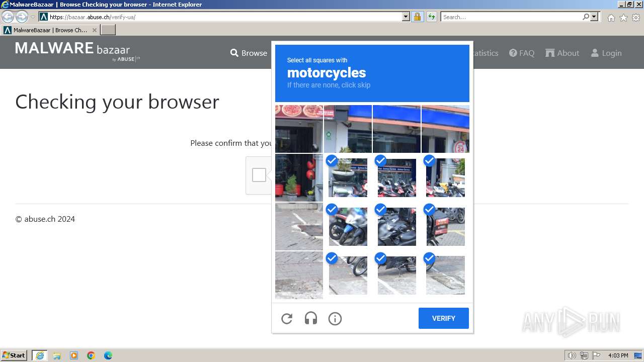Open the IE Tools gear icon
Screen dimensions: 644x362
tap(636, 18)
